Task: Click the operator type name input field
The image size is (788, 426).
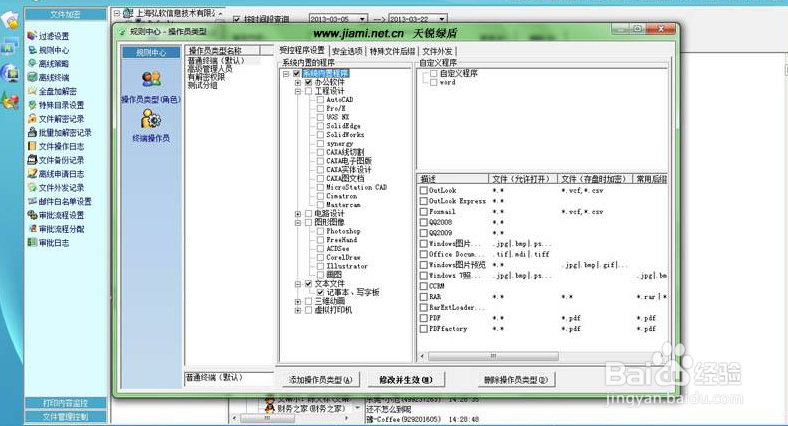Action: 229,378
